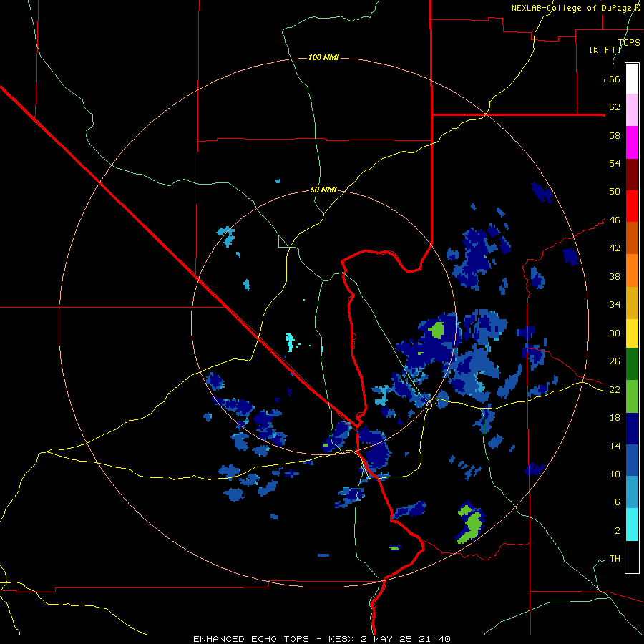Click the "58" legend value
The height and width of the screenshot is (644, 644).
(615, 135)
